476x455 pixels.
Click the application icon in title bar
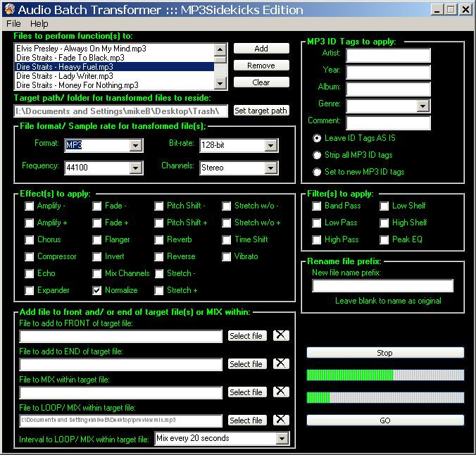(x=10, y=9)
